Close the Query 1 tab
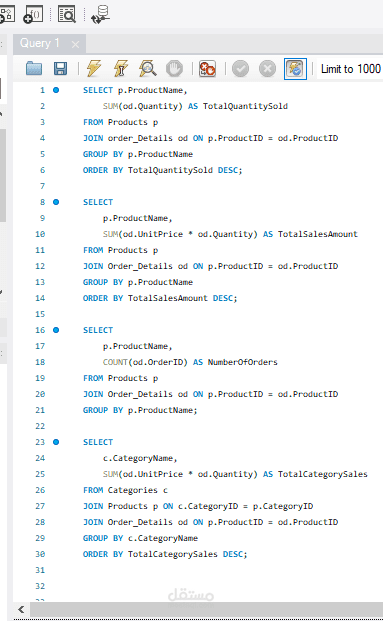Screen dimensions: 383x621 [75, 44]
